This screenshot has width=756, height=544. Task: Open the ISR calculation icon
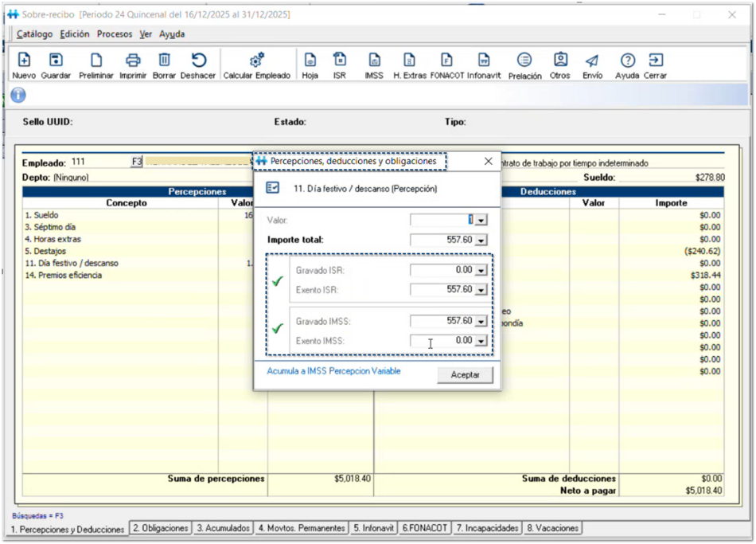pos(340,61)
